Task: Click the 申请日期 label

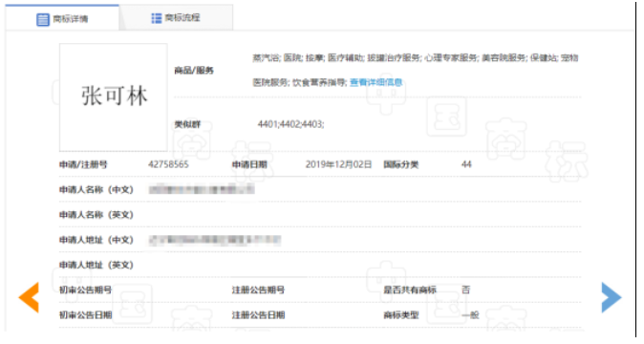Action: pos(249,164)
